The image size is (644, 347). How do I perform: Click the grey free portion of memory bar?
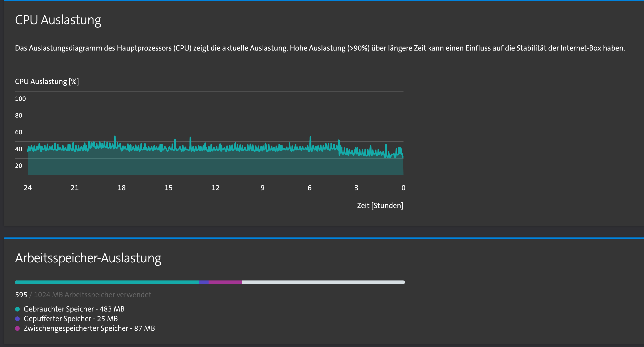click(x=323, y=282)
